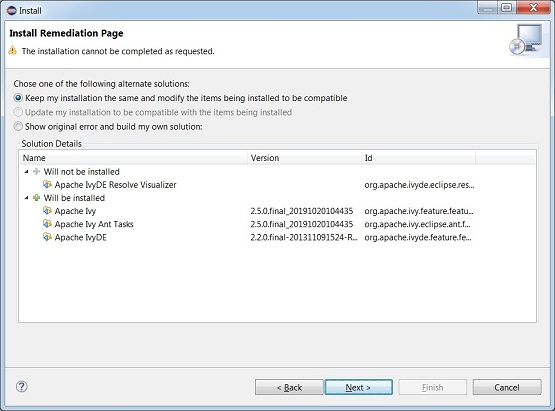Click version 2.2.0.final-201311091524-R cell
The width and height of the screenshot is (555, 411).
tap(304, 237)
